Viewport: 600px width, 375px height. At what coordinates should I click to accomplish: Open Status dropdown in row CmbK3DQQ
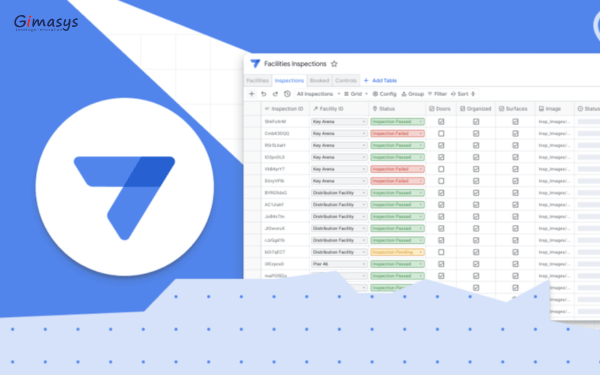(x=397, y=134)
